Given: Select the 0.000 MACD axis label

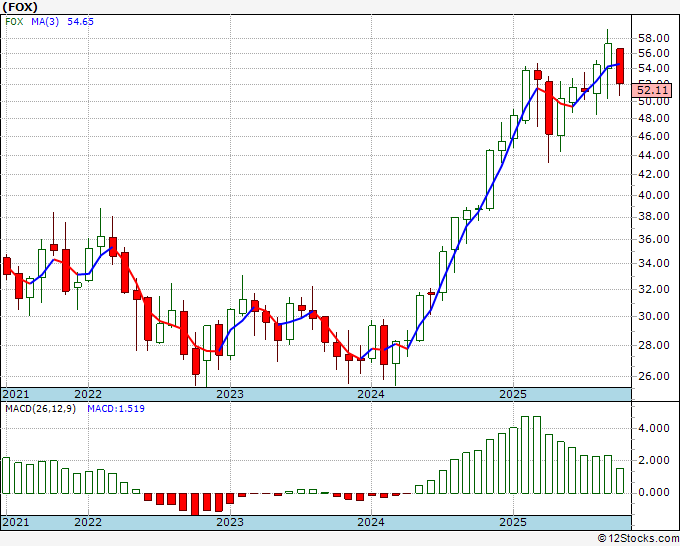Looking at the screenshot, I should point(654,492).
